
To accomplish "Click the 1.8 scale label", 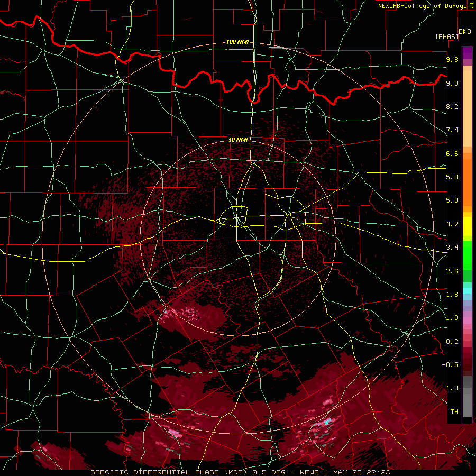I will coord(452,295).
